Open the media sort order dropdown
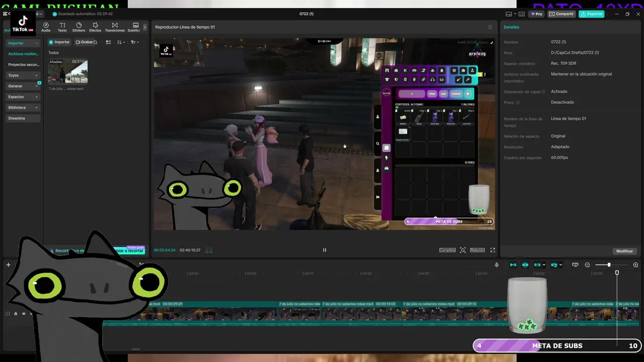 (121, 42)
